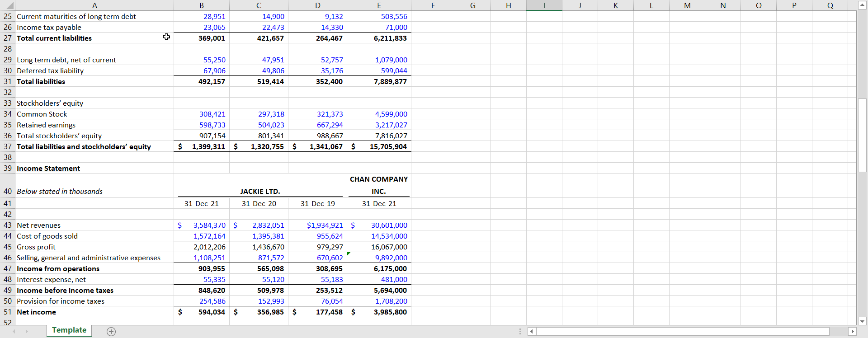
Task: Select the 'Gross profit' label cell
Action: click(94, 247)
